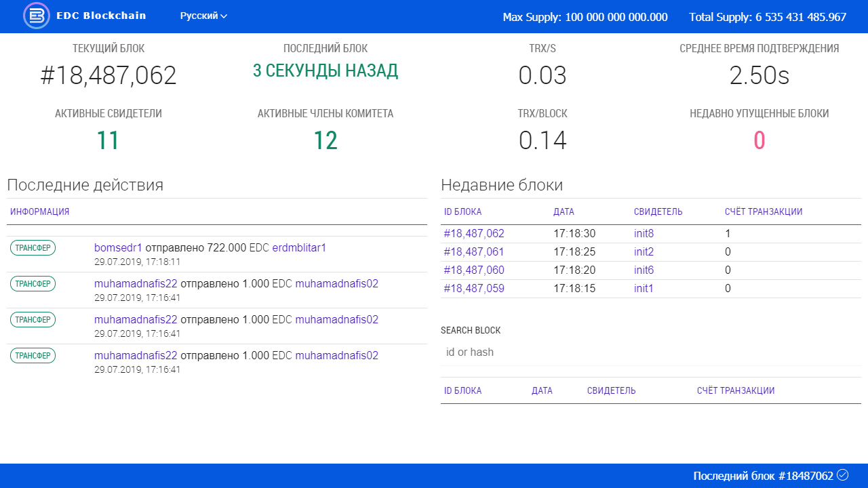Click the '3 секунды назад' last block text
This screenshot has width=868, height=488.
(325, 70)
